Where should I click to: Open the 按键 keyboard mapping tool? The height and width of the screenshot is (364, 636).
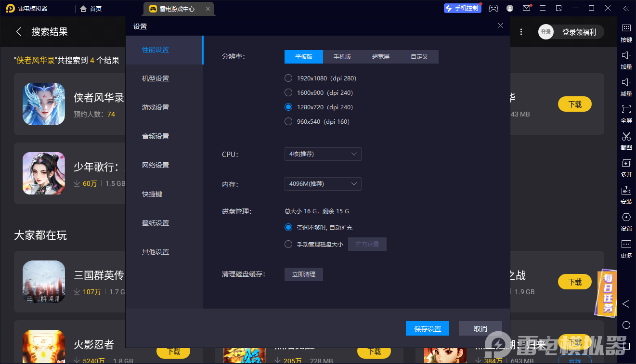coord(626,33)
